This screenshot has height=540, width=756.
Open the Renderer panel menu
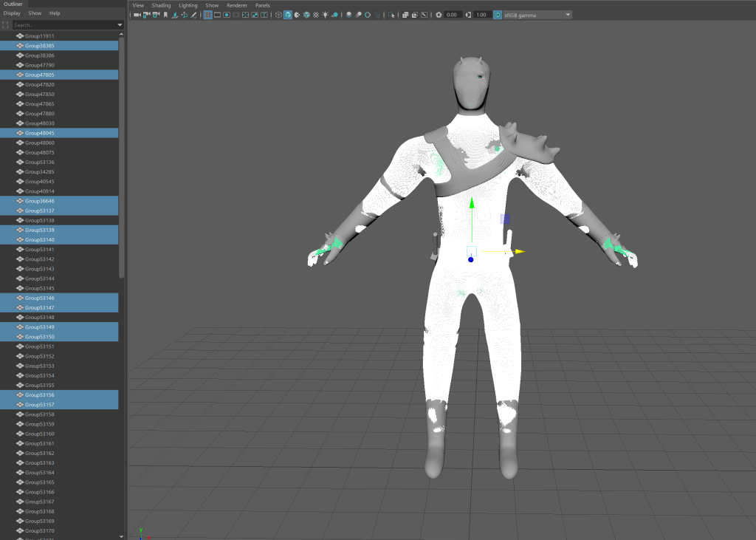[237, 5]
